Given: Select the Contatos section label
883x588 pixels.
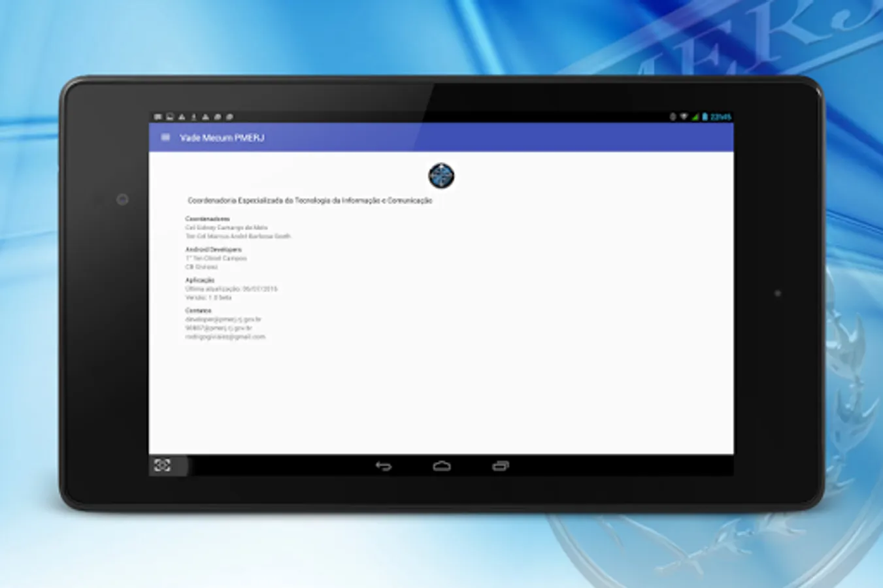Looking at the screenshot, I should (x=198, y=310).
